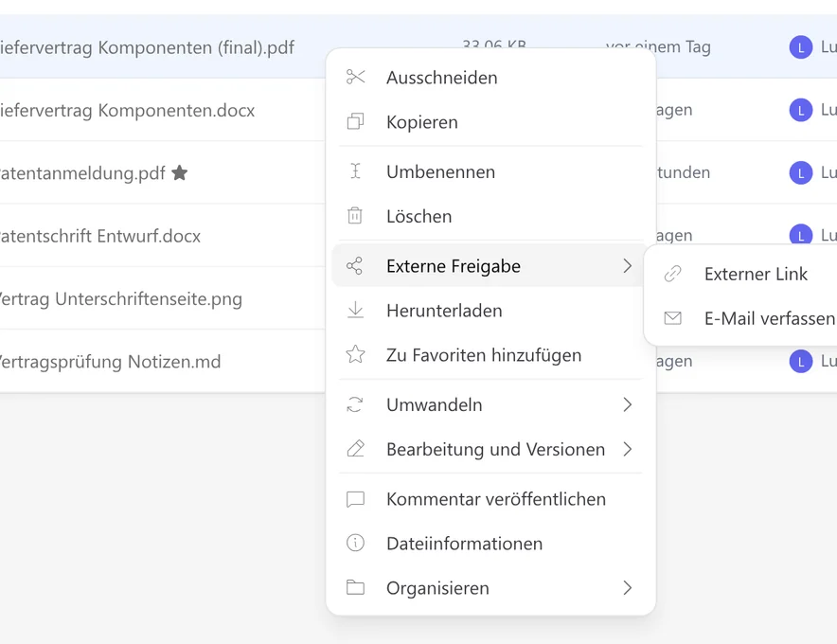
Task: Click the convert arrows icon beside Umwandeln
Action: [355, 404]
